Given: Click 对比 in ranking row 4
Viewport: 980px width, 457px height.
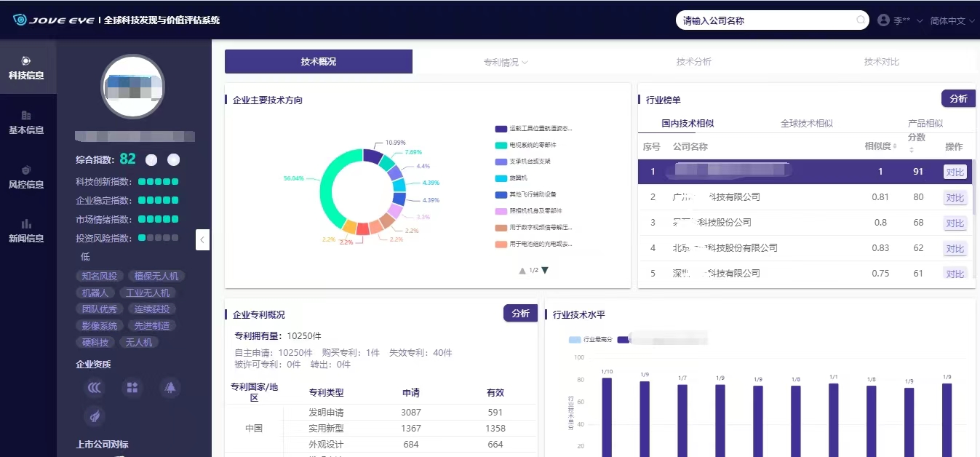Looking at the screenshot, I should [955, 248].
